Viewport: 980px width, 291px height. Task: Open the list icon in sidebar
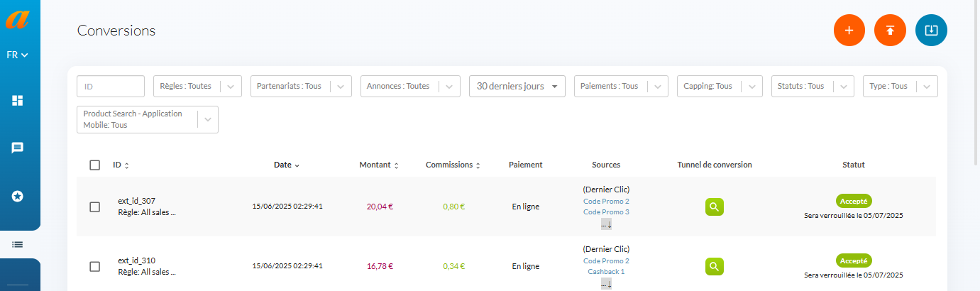(x=18, y=244)
